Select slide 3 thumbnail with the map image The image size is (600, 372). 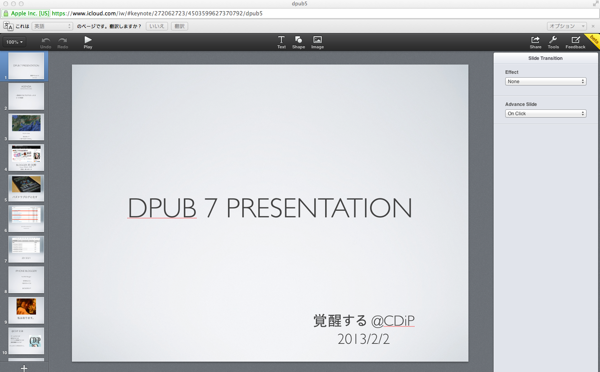tap(26, 127)
